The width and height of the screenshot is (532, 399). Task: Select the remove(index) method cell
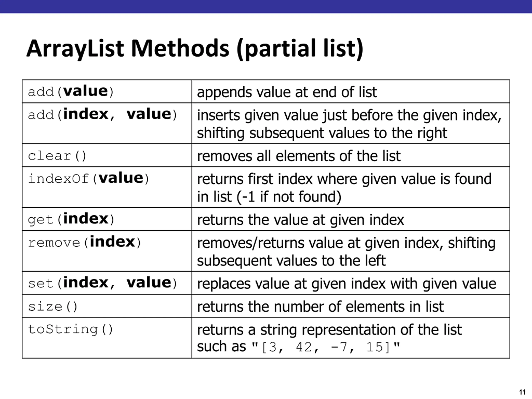(84, 242)
